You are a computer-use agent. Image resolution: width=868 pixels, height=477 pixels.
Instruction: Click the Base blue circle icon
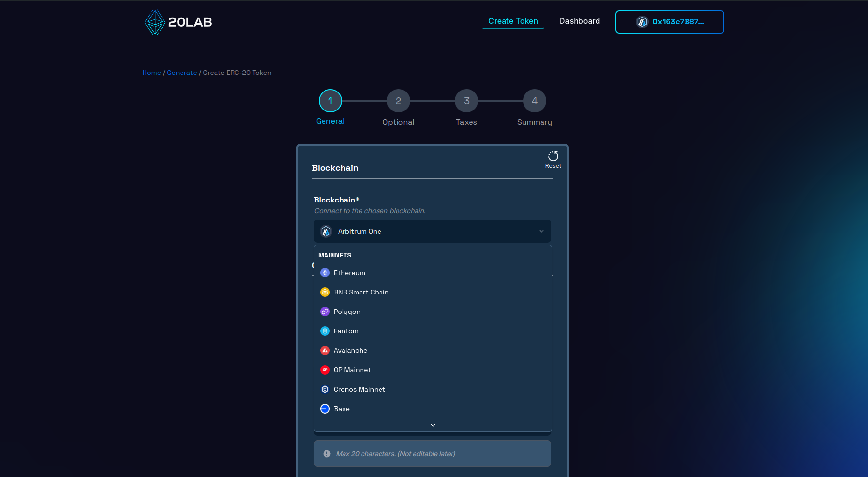point(325,409)
